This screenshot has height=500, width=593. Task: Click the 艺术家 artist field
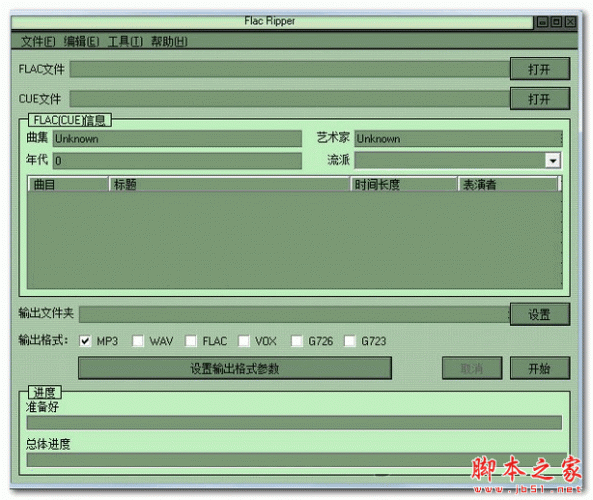[458, 138]
